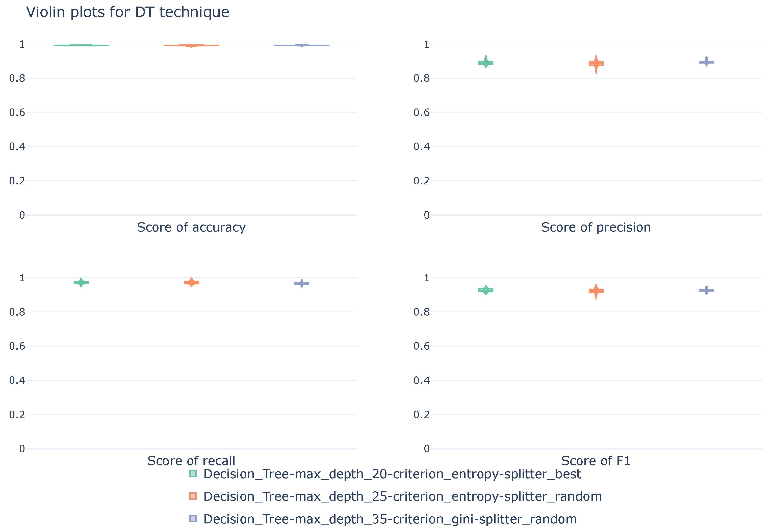
Task: Click the "Score of accuracy" axis title
Action: (x=191, y=227)
